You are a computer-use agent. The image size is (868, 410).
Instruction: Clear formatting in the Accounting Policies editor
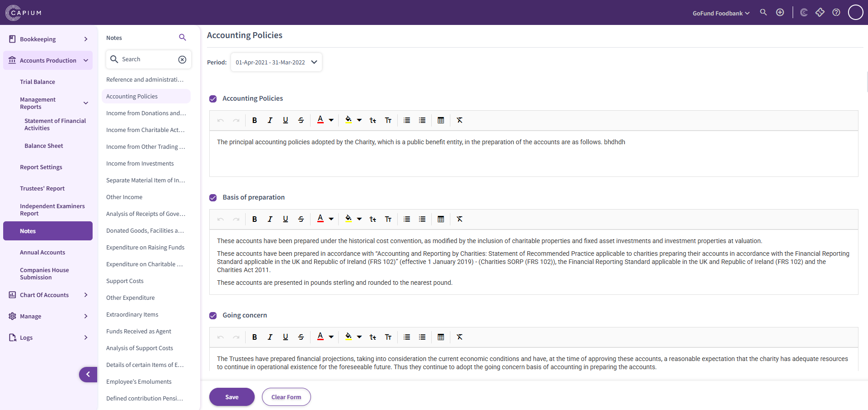coord(460,120)
